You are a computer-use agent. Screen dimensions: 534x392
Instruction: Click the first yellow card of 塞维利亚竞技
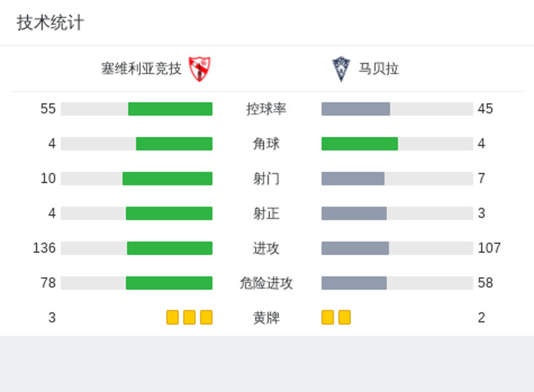173,317
